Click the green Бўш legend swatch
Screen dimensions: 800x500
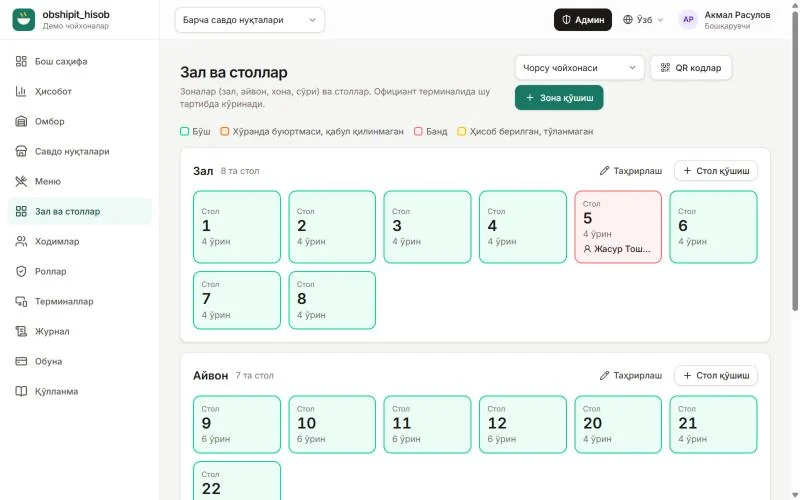185,131
